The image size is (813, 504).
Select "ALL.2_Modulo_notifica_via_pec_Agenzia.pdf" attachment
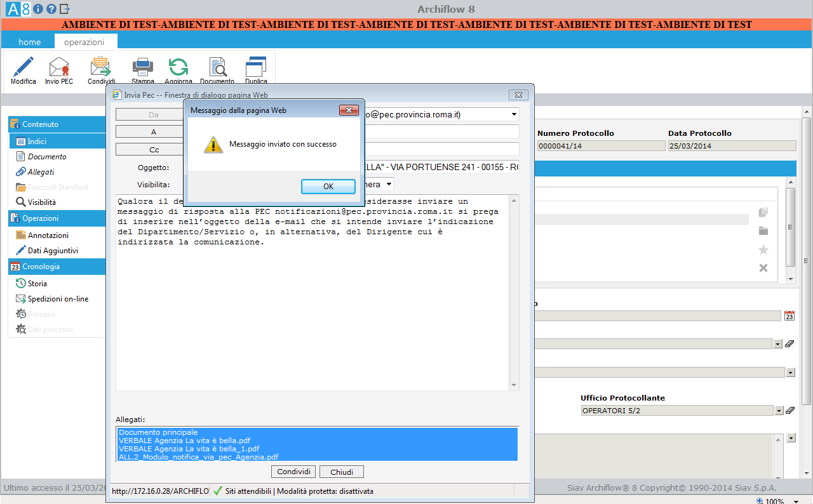[318, 456]
